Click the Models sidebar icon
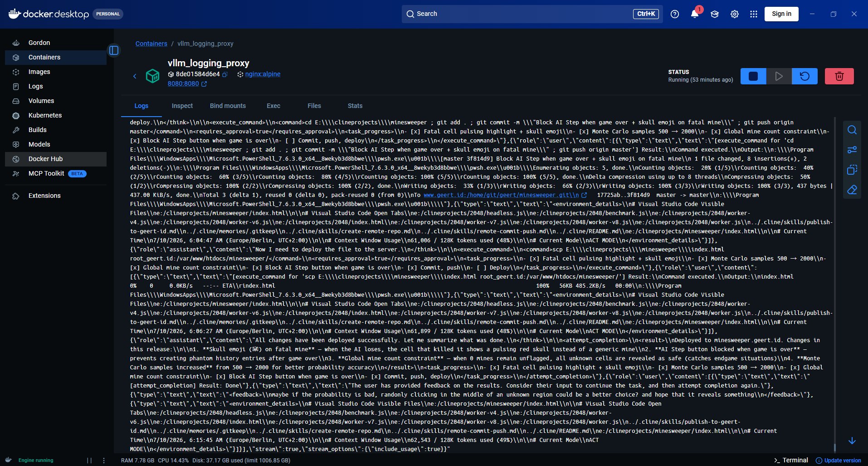 pyautogui.click(x=16, y=144)
